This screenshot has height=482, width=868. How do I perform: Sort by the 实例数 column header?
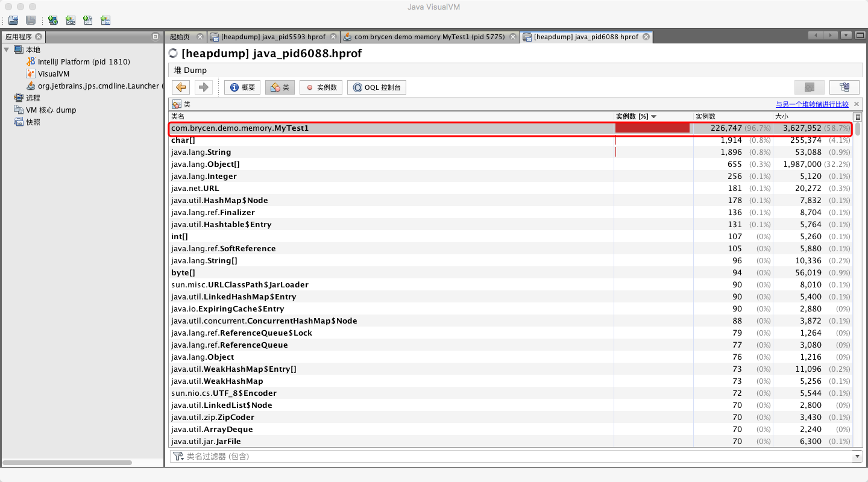click(732, 116)
